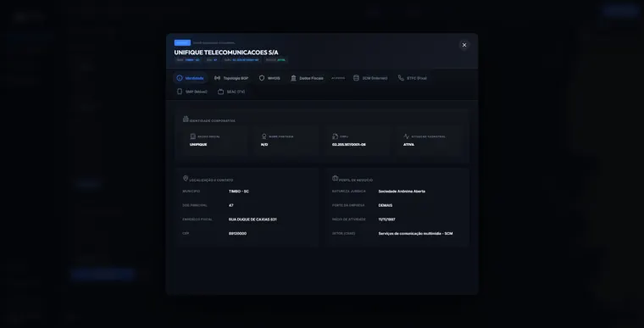Click the Identidade Corporativa section heading
The width and height of the screenshot is (644, 328).
(213, 121)
